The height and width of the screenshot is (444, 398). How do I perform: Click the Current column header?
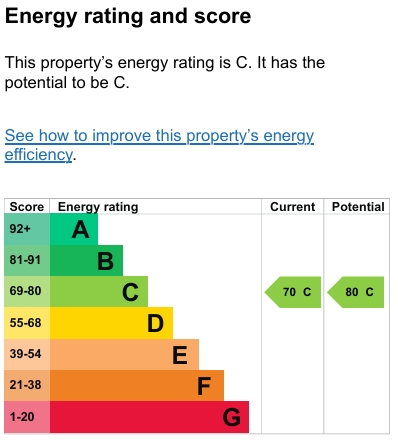click(292, 207)
